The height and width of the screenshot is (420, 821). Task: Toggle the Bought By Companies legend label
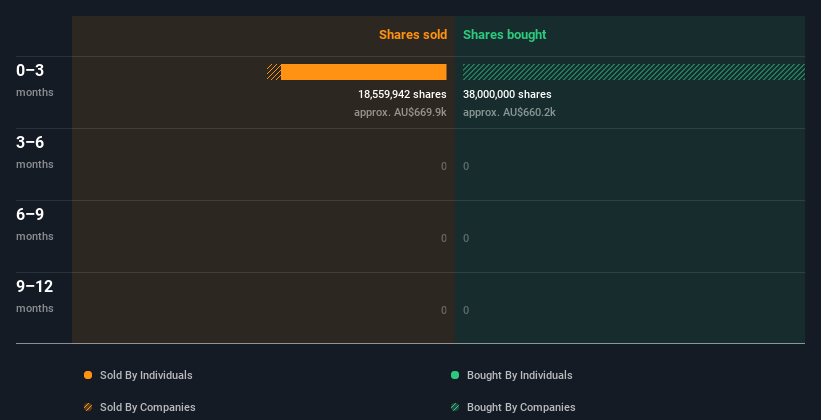coord(521,407)
